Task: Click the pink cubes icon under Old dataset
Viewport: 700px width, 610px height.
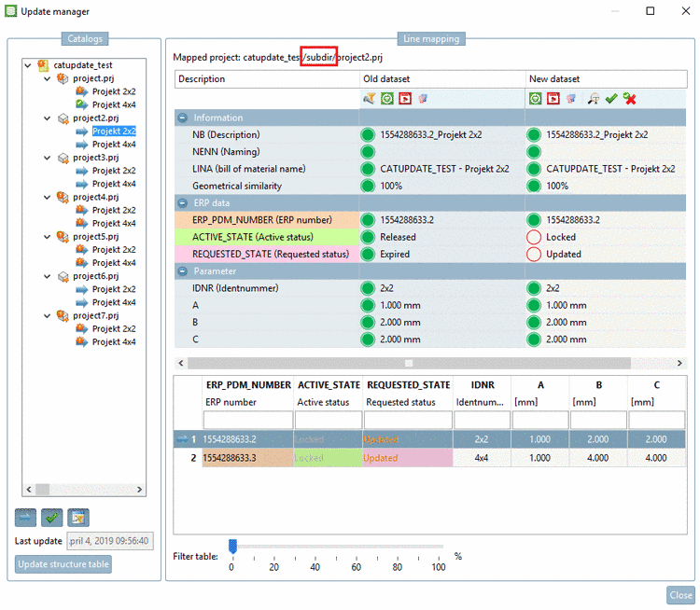Action: (423, 99)
